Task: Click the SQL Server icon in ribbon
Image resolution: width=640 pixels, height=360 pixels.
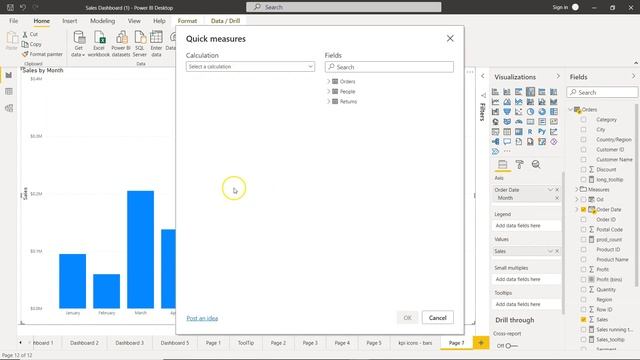Action: pyautogui.click(x=140, y=44)
